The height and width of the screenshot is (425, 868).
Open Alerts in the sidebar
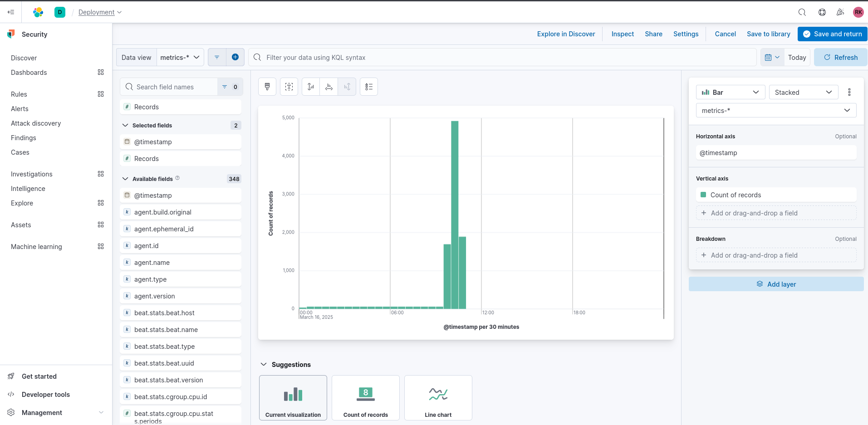[20, 108]
